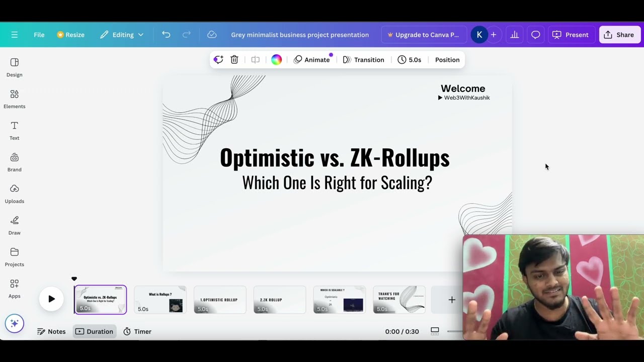Select the 2.ZK Rollup slide thumbnail
Viewport: 644px width, 362px height.
[280, 300]
